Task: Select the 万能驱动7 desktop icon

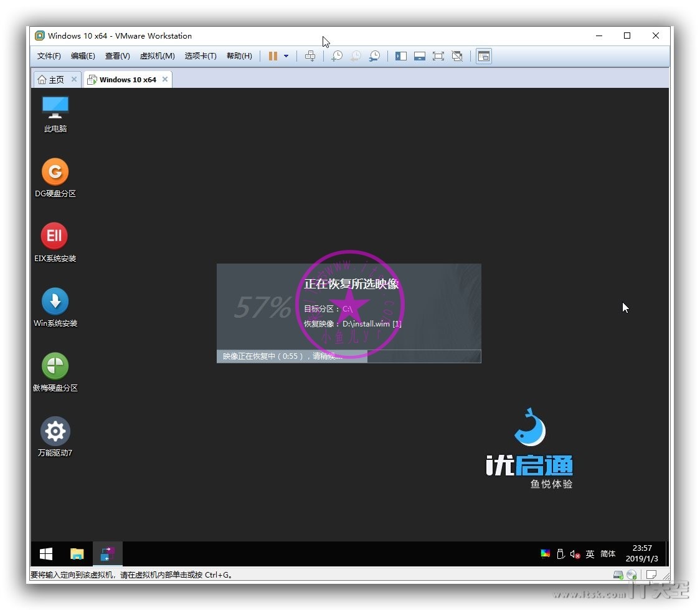Action: pyautogui.click(x=55, y=437)
